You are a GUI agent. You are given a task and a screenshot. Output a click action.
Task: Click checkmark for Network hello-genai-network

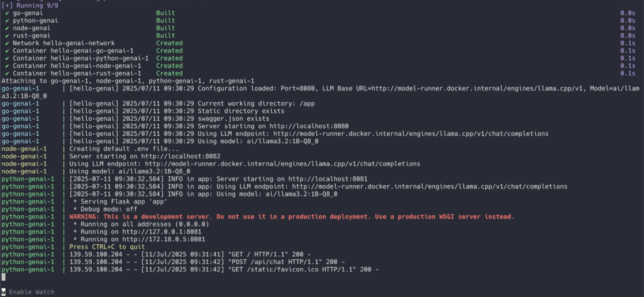coord(7,43)
